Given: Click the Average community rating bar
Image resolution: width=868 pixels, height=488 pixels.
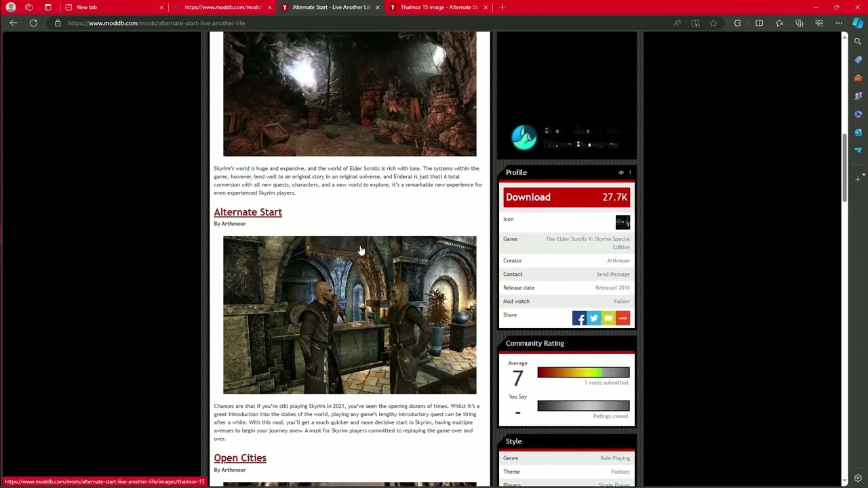Looking at the screenshot, I should [583, 372].
